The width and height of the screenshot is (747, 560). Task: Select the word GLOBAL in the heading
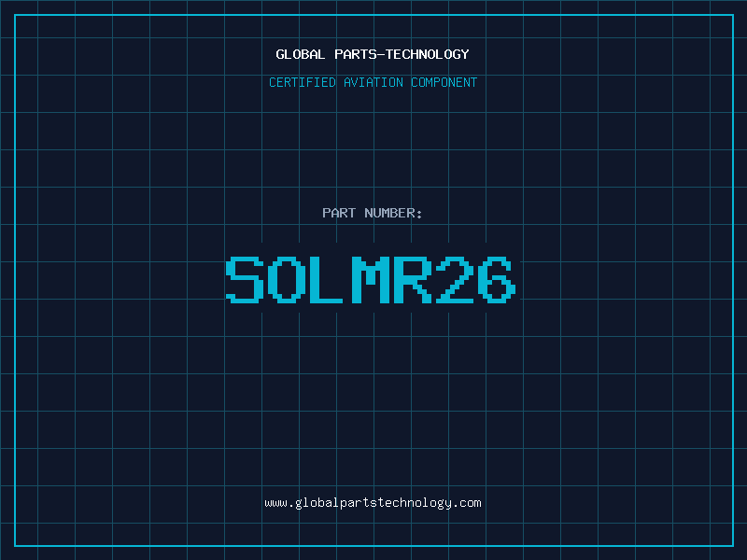[x=300, y=54]
